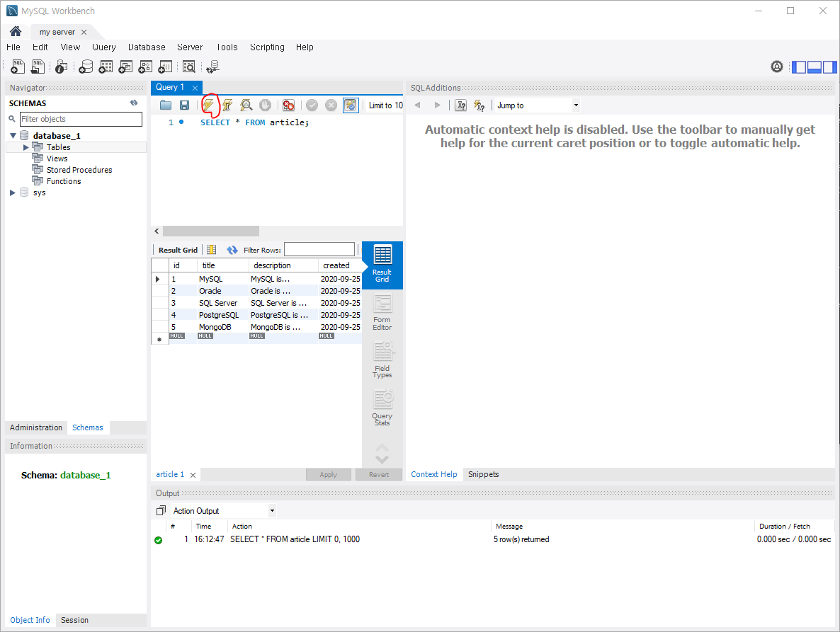840x632 pixels.
Task: Open the Field Types result view
Action: click(382, 360)
